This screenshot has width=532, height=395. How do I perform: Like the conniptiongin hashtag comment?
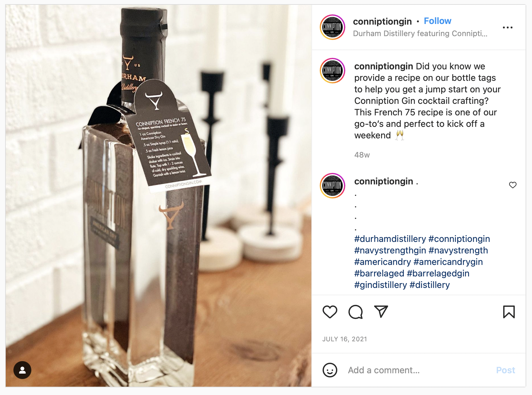(x=512, y=185)
